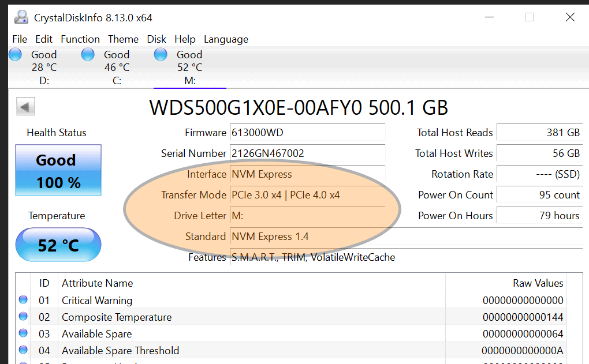Click the previous disk arrow button

coord(25,107)
